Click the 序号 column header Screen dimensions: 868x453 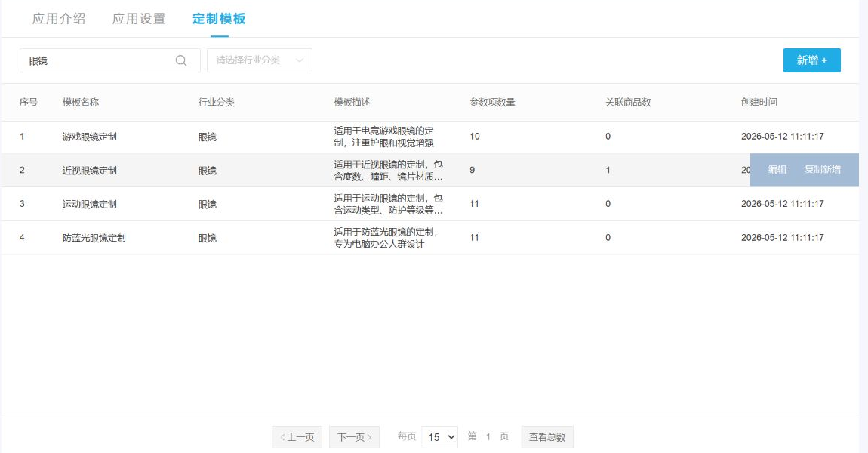(28, 102)
